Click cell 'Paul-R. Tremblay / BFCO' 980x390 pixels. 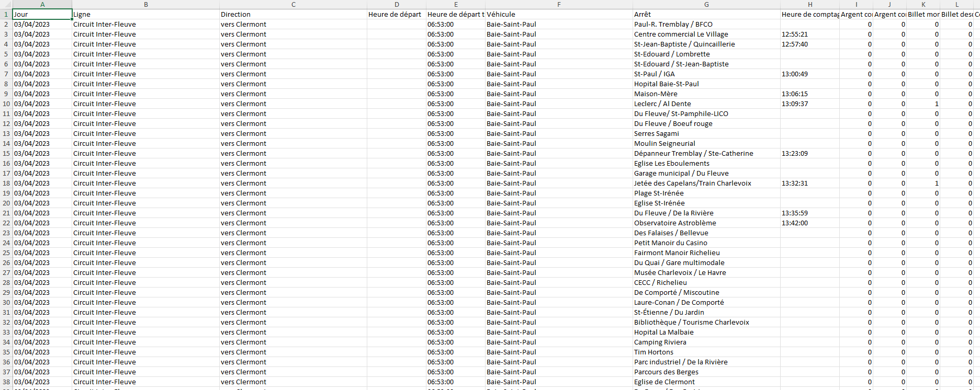(x=707, y=24)
